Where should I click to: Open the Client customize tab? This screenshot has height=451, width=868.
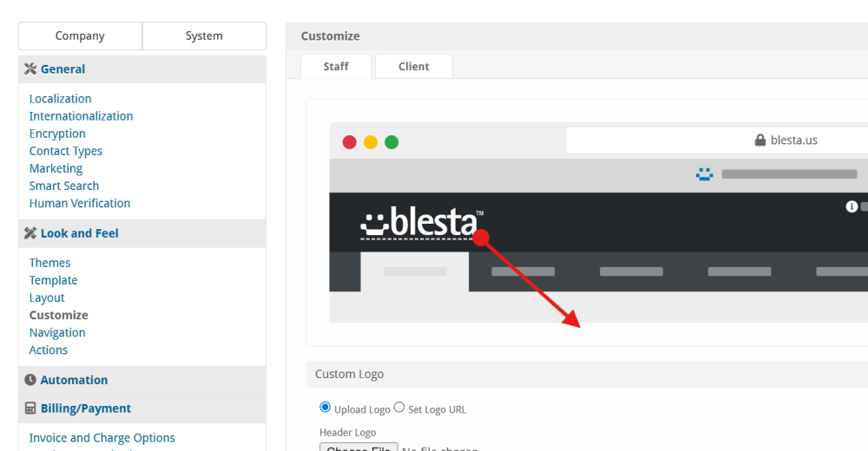point(413,67)
